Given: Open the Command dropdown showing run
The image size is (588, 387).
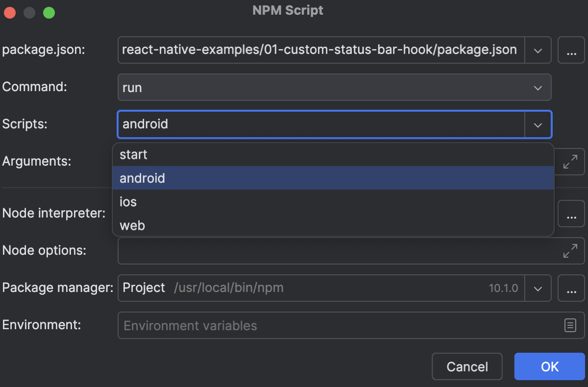Looking at the screenshot, I should click(x=538, y=88).
